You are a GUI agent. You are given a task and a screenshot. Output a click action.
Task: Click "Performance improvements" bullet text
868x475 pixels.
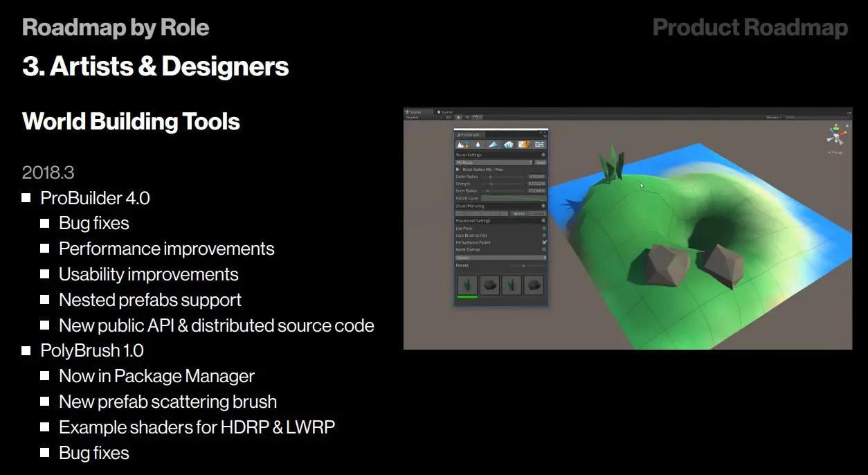click(167, 249)
